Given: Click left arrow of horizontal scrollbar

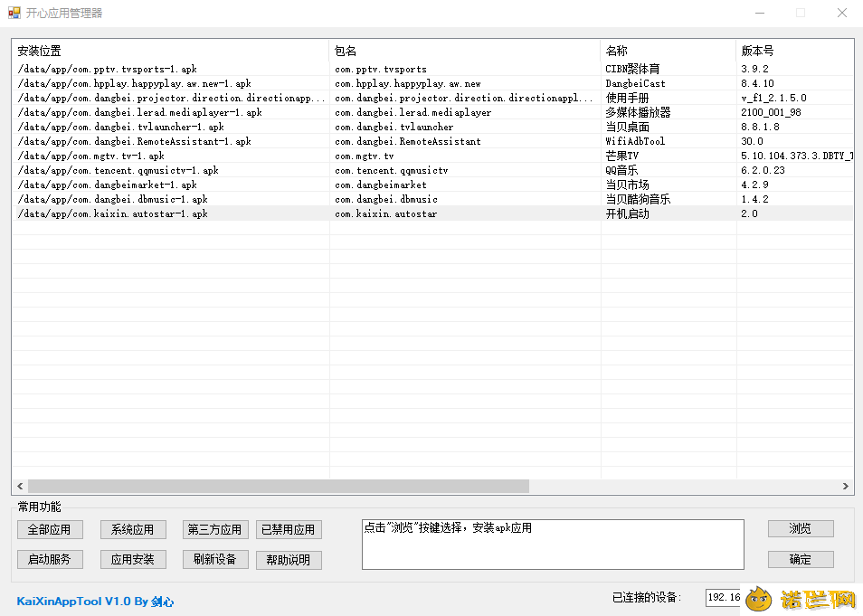Looking at the screenshot, I should tap(21, 486).
